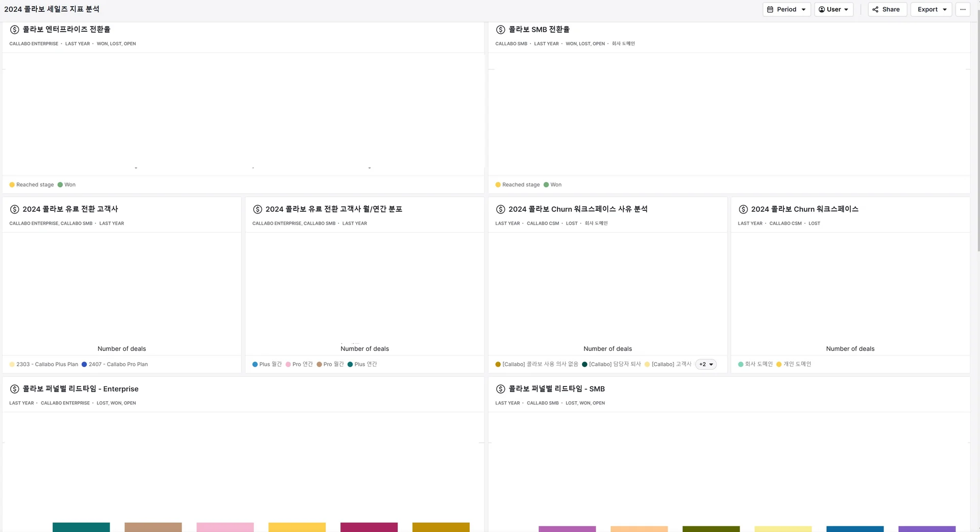Expand the +2 legend dropdown in Churn 사유 분석
This screenshot has height=532, width=980.
705,364
